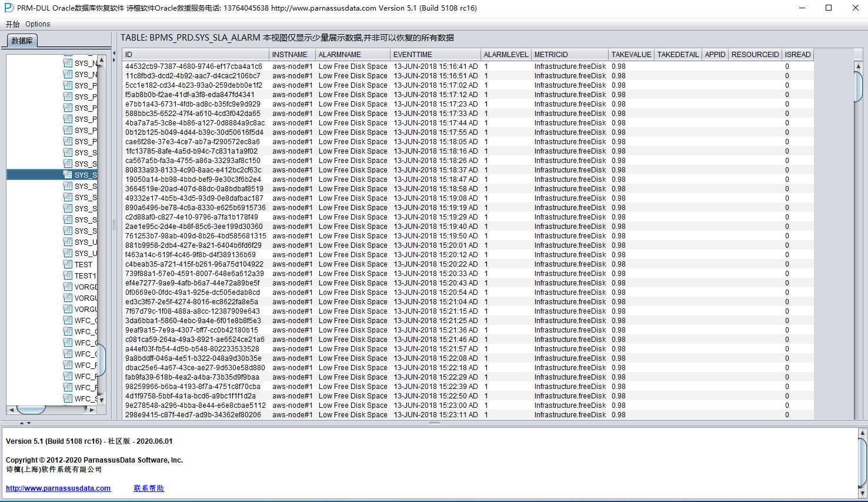This screenshot has height=502, width=868.
Task: Click the info panel scrollbar thumb
Action: coord(863,463)
